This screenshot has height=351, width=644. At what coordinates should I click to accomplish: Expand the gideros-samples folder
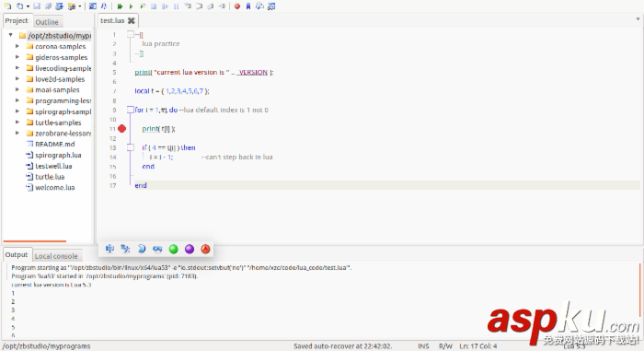[x=17, y=57]
